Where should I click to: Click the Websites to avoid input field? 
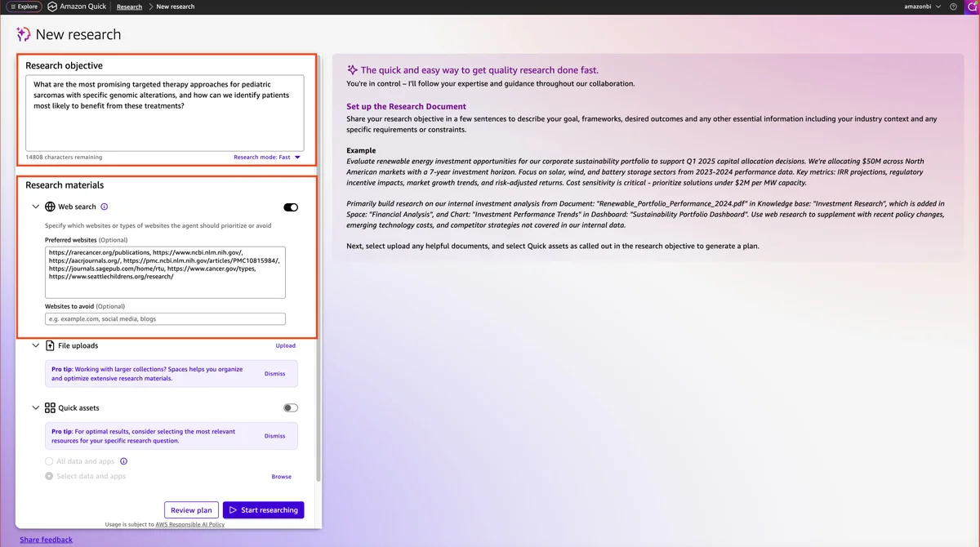tap(165, 319)
